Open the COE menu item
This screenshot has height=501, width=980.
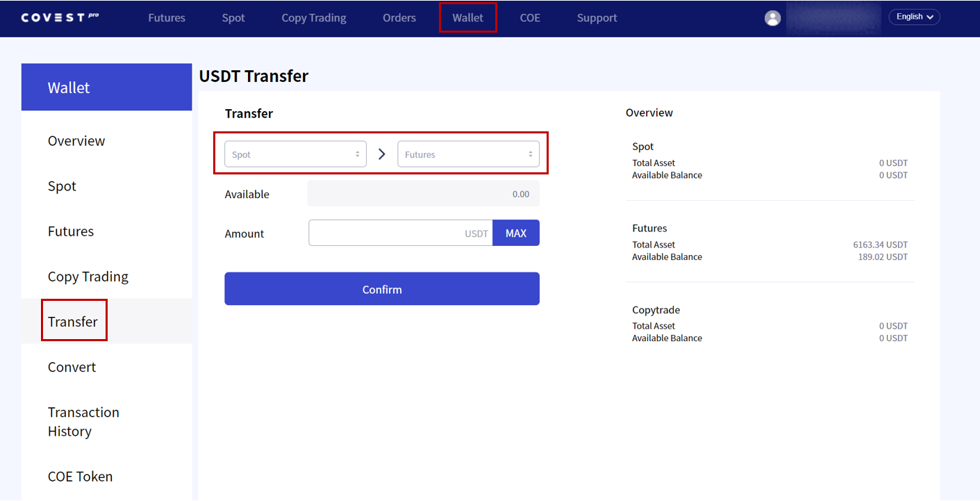click(x=530, y=18)
